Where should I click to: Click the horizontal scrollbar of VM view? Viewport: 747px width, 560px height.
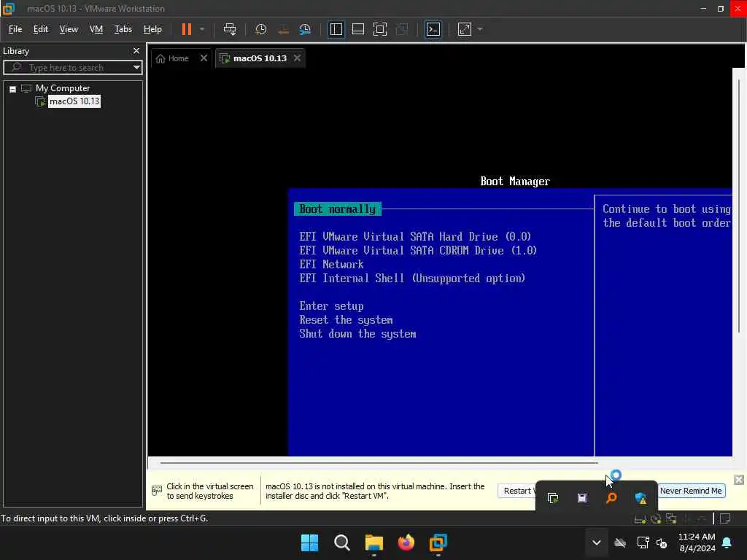click(x=379, y=462)
